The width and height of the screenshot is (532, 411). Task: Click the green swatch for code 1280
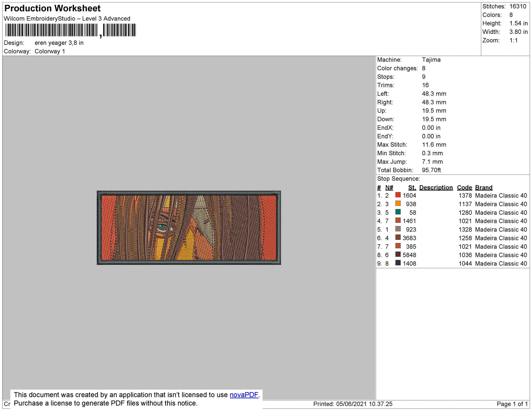click(398, 212)
